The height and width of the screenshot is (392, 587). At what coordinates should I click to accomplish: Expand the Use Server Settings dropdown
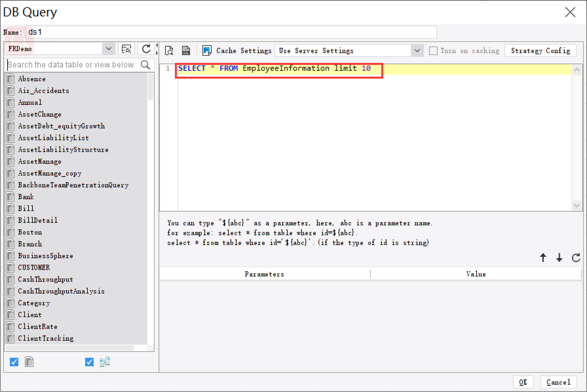(x=417, y=51)
